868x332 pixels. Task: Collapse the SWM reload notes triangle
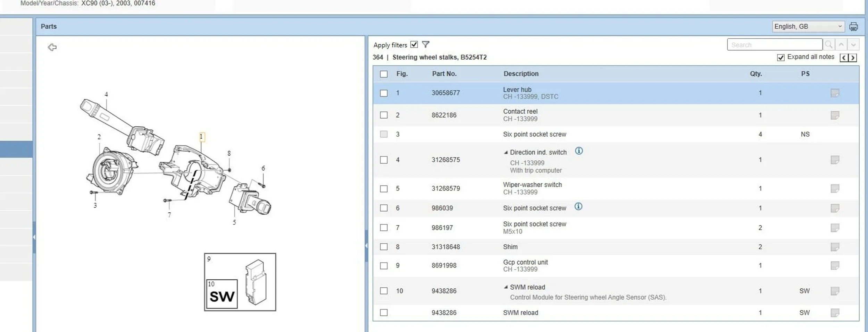pyautogui.click(x=506, y=287)
